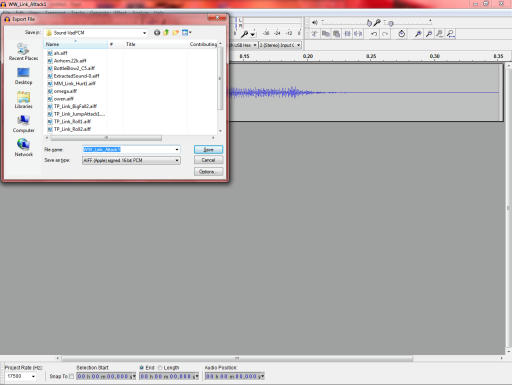The height and width of the screenshot is (385, 512).
Task: Click the Silence selection icon
Action: coord(358,34)
